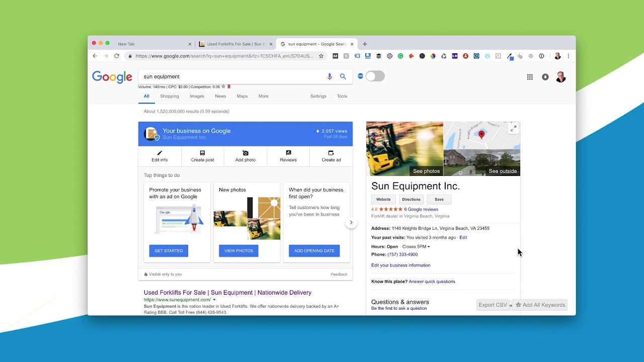Click the colorful wheel extension icon
This screenshot has height=362, width=644.
[433, 56]
